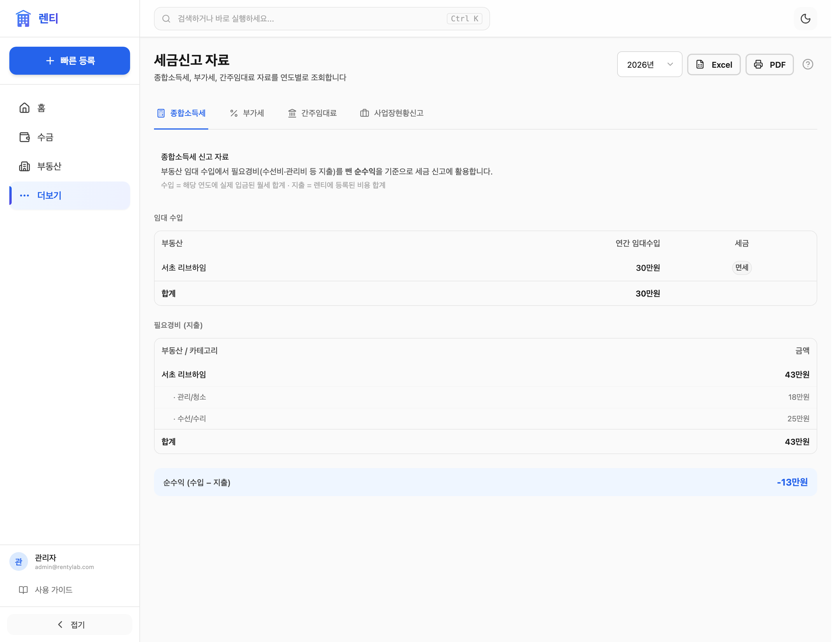The width and height of the screenshot is (840, 642).
Task: Click the 빠른 등록 button
Action: (x=69, y=61)
